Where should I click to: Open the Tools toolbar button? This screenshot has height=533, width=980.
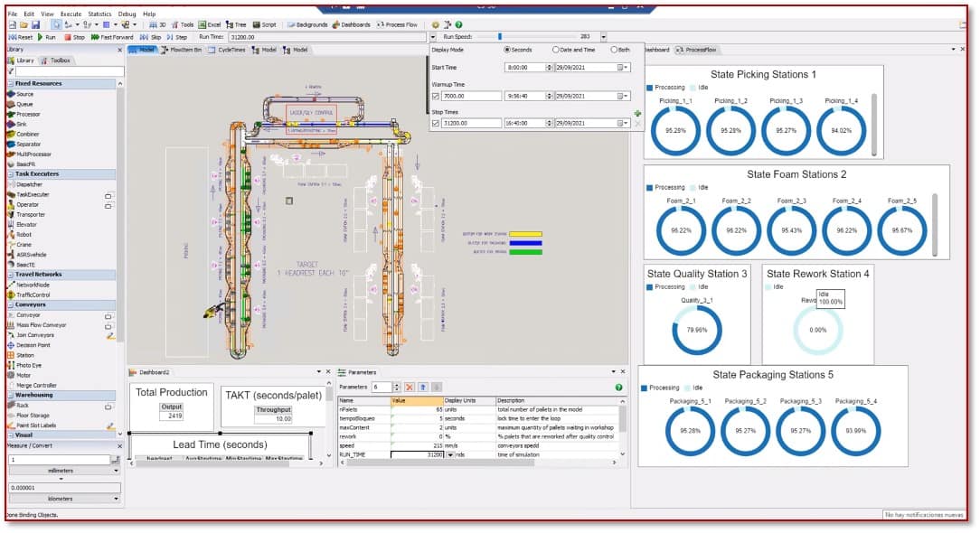pos(183,25)
